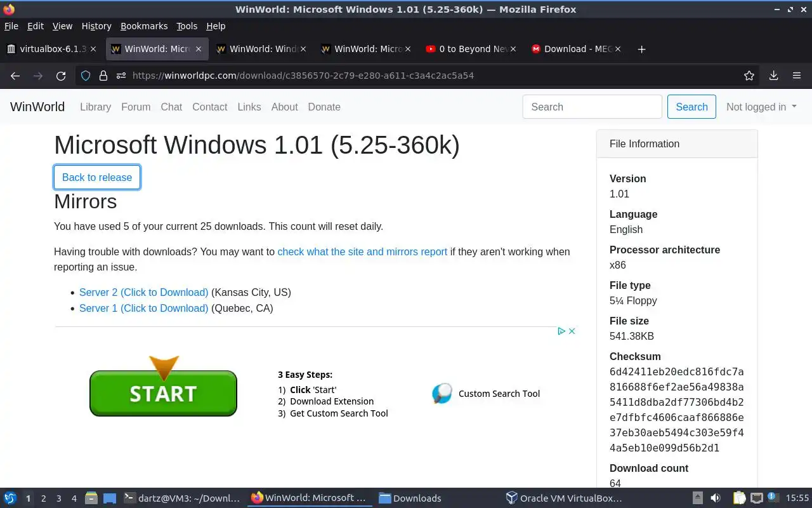Open the network status tray icon

(x=757, y=498)
